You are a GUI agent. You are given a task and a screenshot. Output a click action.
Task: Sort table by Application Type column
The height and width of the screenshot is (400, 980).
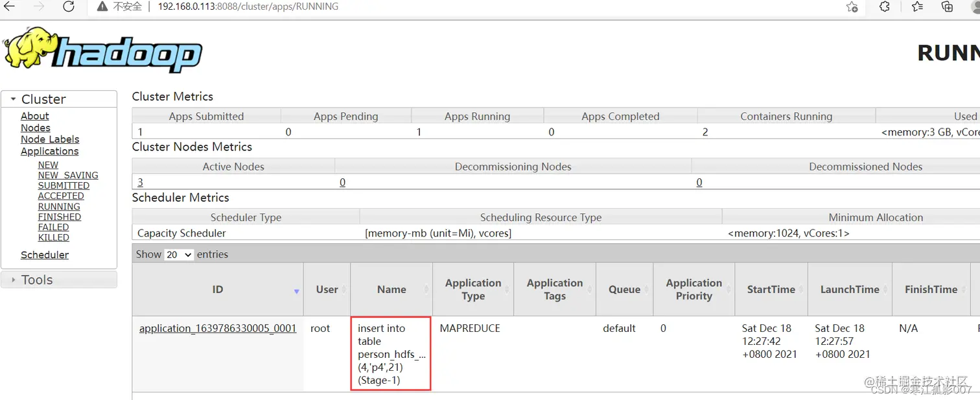tap(473, 290)
